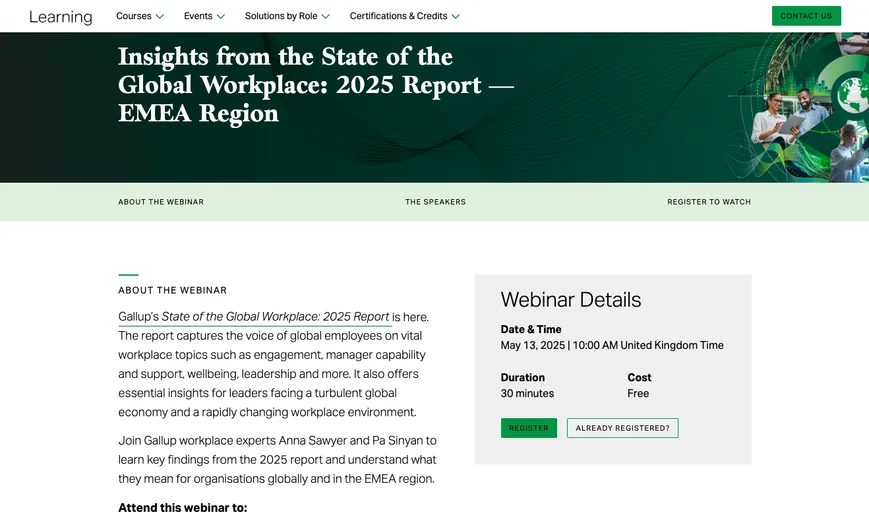Jump to the About the Webinar section
The height and width of the screenshot is (525, 869).
coord(161,202)
